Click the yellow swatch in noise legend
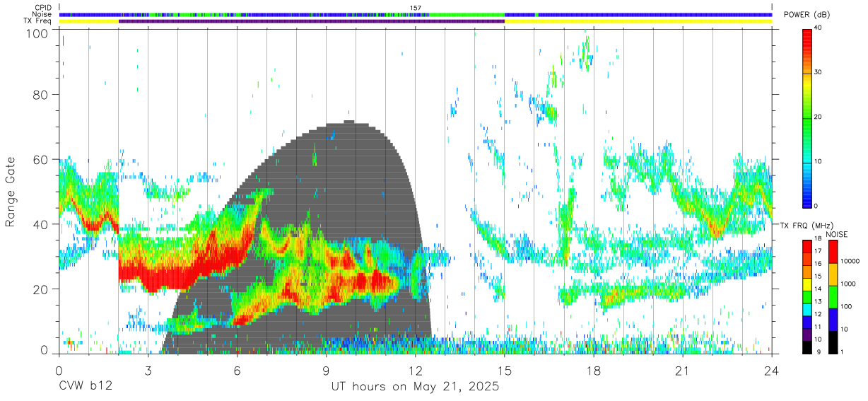 tap(833, 274)
